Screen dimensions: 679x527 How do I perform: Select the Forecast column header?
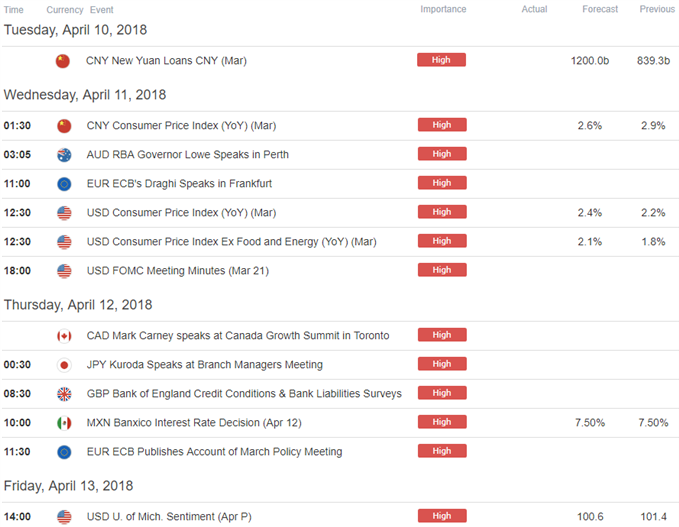coord(600,9)
